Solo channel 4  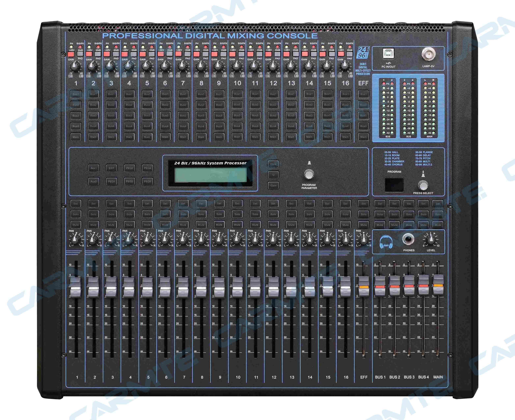pyautogui.click(x=129, y=214)
